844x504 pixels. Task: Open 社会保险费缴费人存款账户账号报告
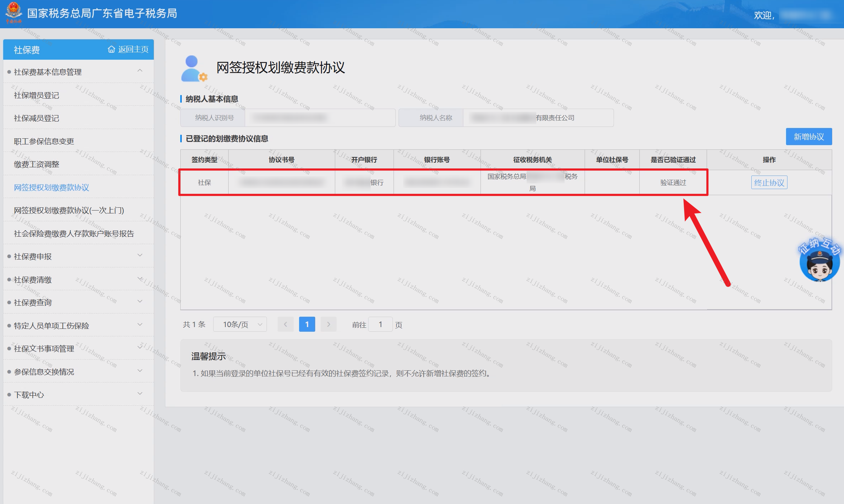[x=74, y=234]
